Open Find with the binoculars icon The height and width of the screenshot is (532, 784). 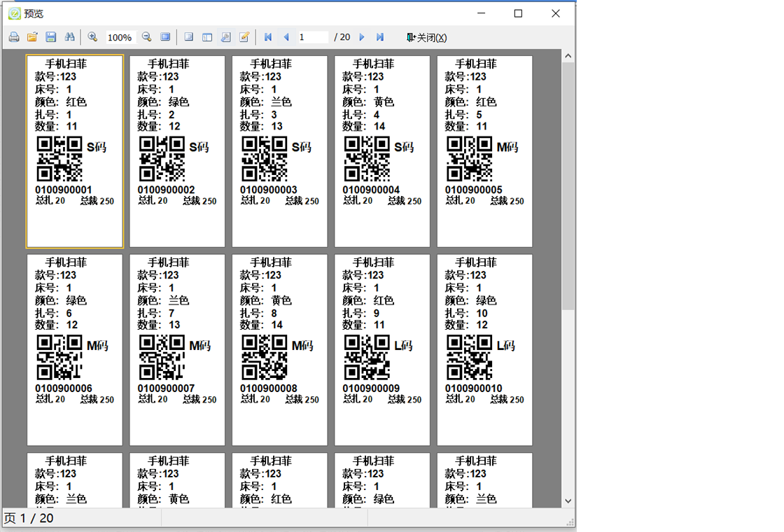click(x=69, y=37)
